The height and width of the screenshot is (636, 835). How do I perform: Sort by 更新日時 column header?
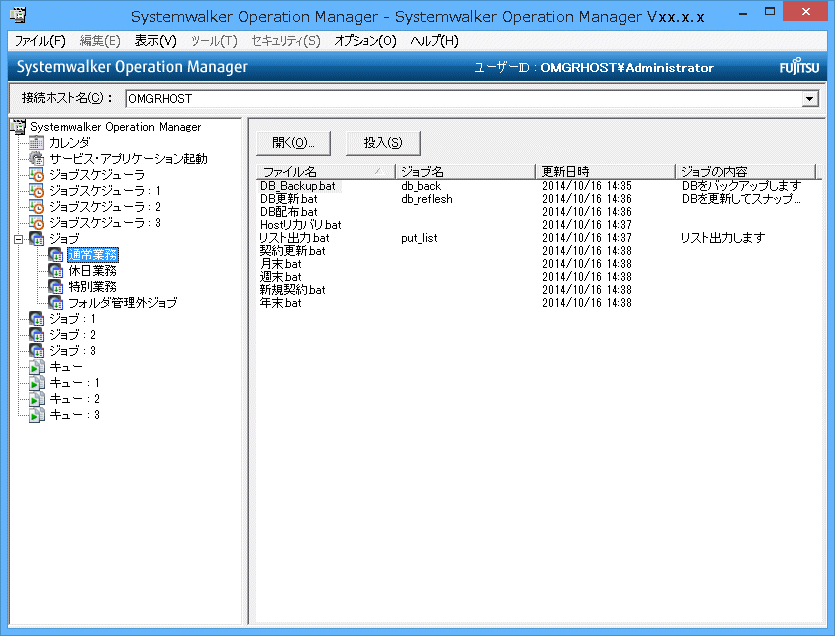[606, 172]
